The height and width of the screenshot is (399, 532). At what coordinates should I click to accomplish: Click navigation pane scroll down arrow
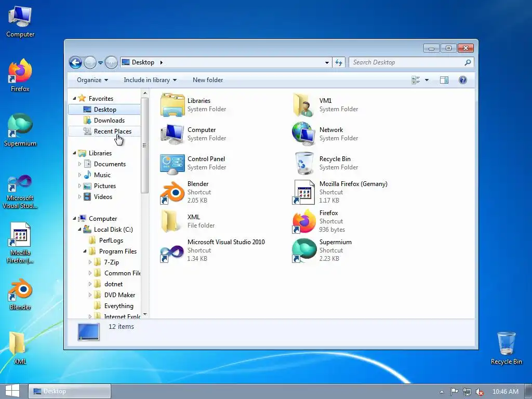[x=145, y=314]
